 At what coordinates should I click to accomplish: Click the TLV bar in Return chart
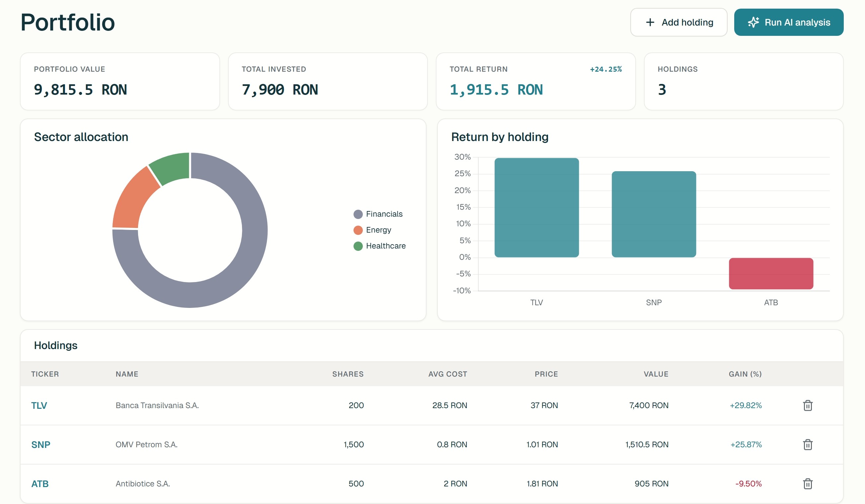[536, 208]
